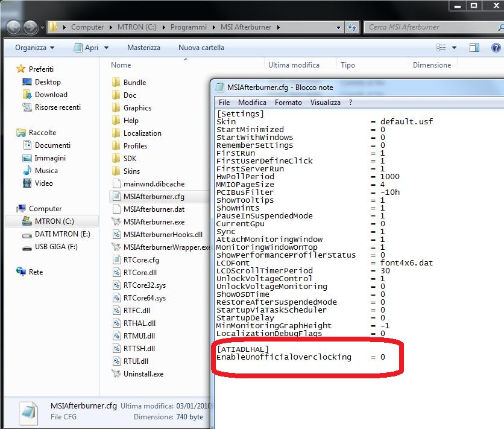
Task: Select the SDK folder icon
Action: (116, 159)
